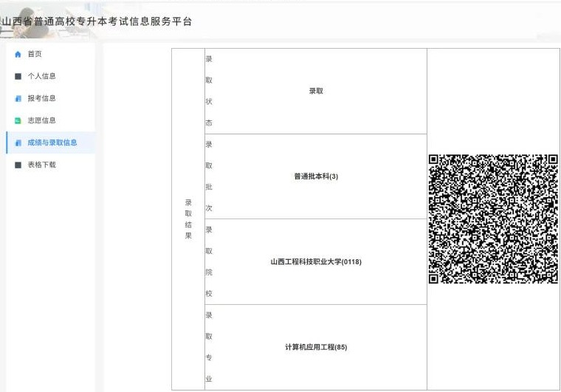
Task: Click the QR code image
Action: [493, 219]
